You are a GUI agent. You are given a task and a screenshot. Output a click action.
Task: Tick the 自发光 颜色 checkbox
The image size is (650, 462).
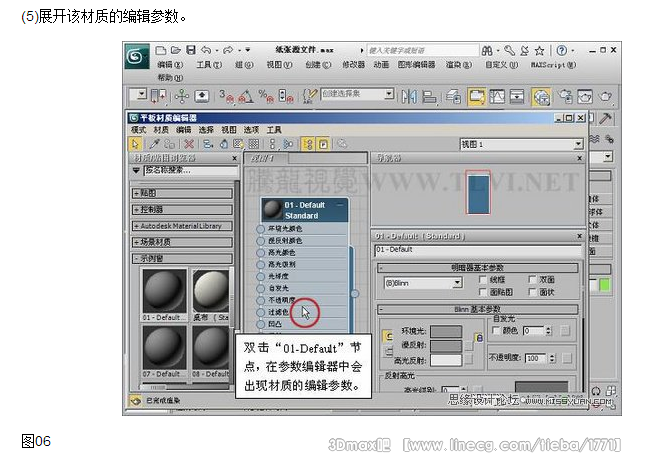coord(496,331)
